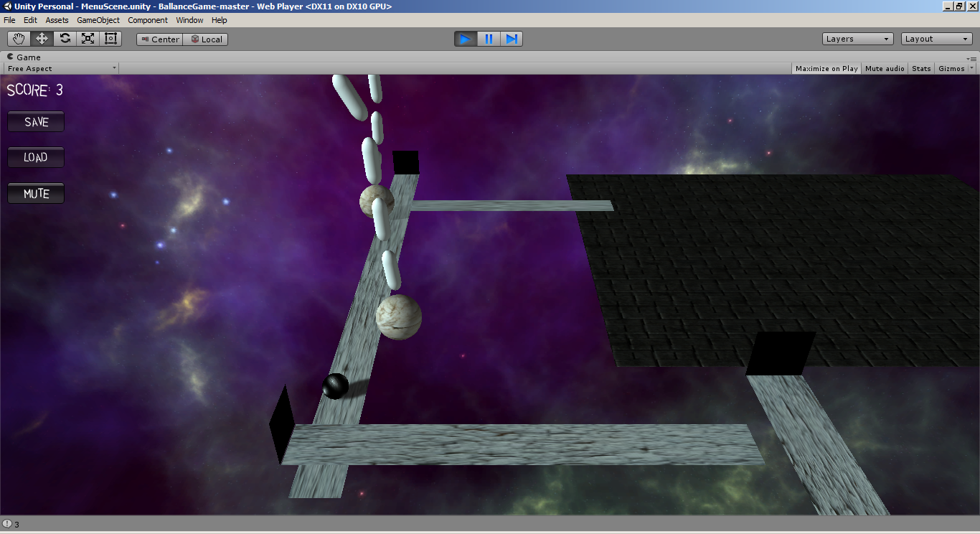Select the Scale tool

(x=88, y=39)
